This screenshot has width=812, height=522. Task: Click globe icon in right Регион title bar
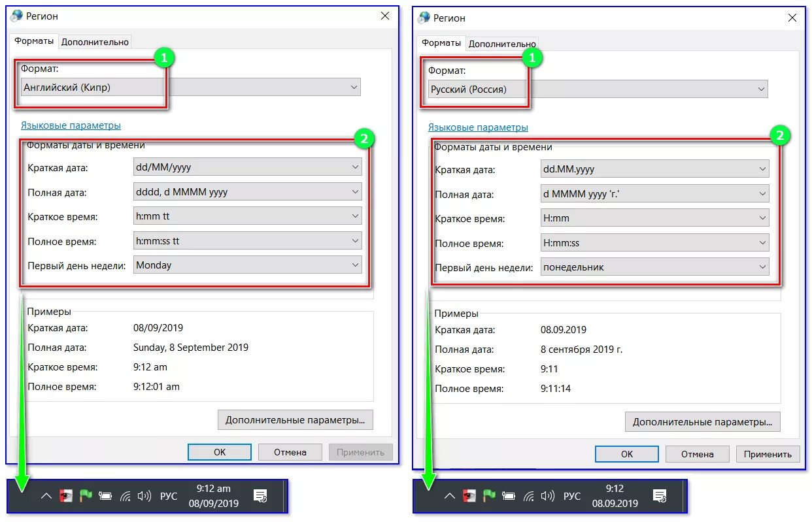pos(424,18)
